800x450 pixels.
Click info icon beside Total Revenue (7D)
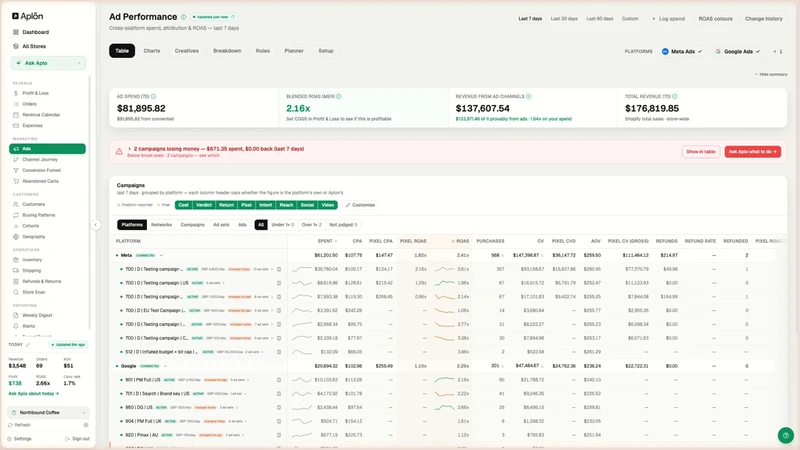click(x=675, y=96)
